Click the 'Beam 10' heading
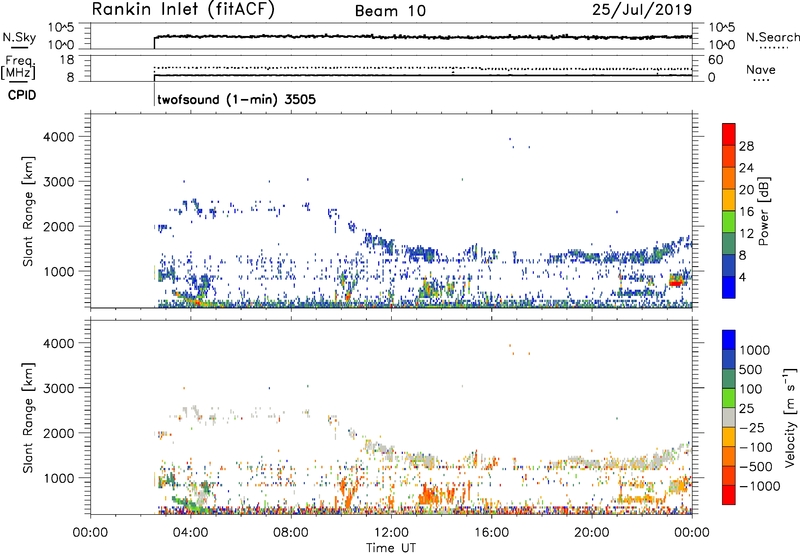The width and height of the screenshot is (800, 554). pyautogui.click(x=390, y=11)
